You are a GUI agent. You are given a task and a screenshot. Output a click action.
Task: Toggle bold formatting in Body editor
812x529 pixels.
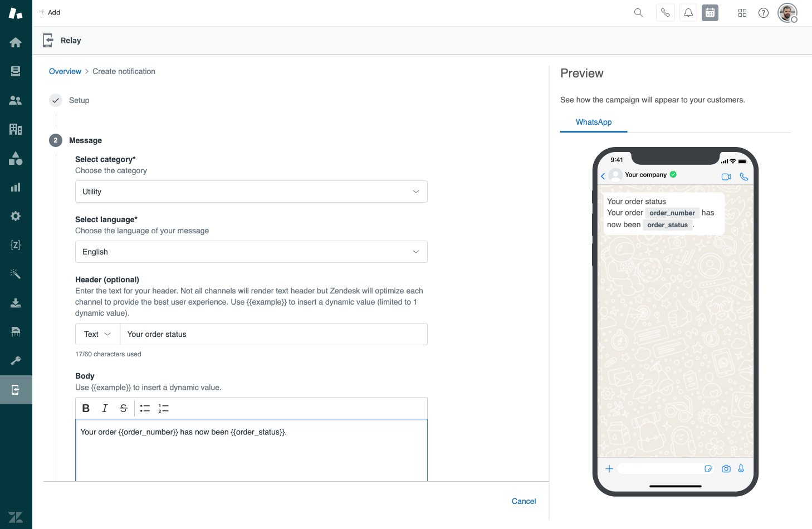(x=86, y=408)
